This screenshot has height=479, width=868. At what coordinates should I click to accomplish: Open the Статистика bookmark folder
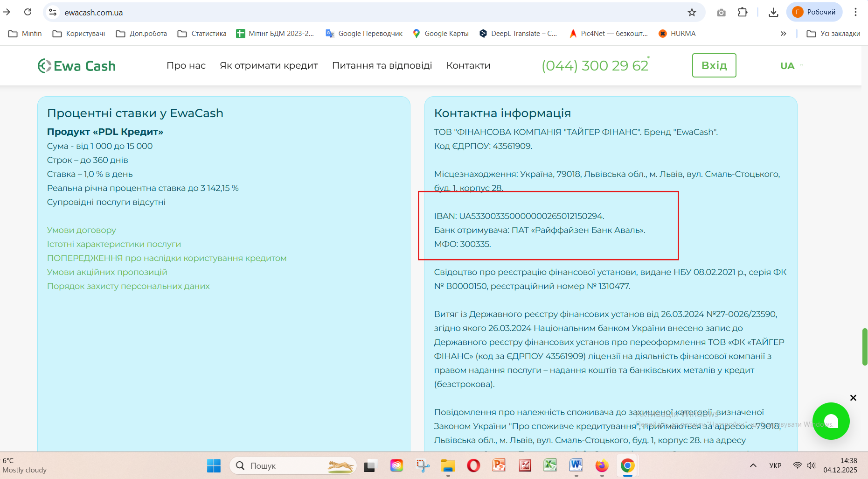tap(202, 34)
